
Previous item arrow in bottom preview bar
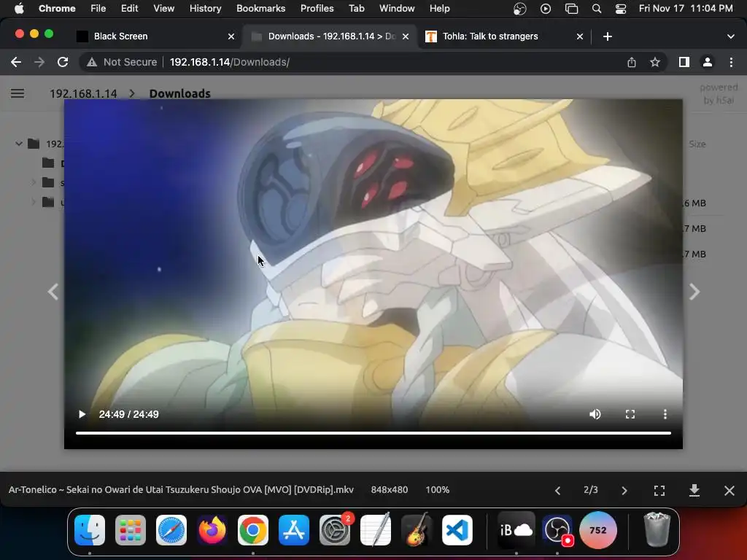tap(557, 491)
